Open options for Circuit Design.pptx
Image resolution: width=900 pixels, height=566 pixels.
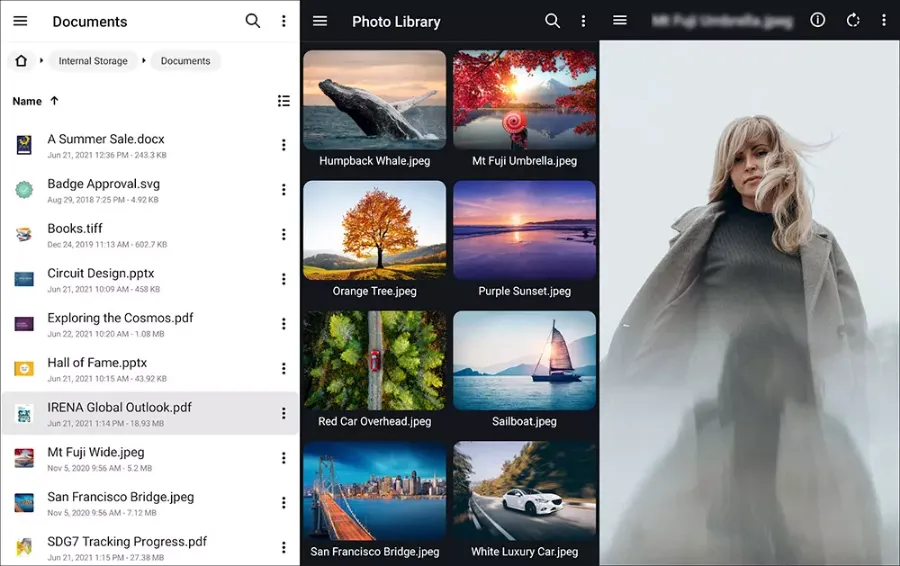pos(284,280)
